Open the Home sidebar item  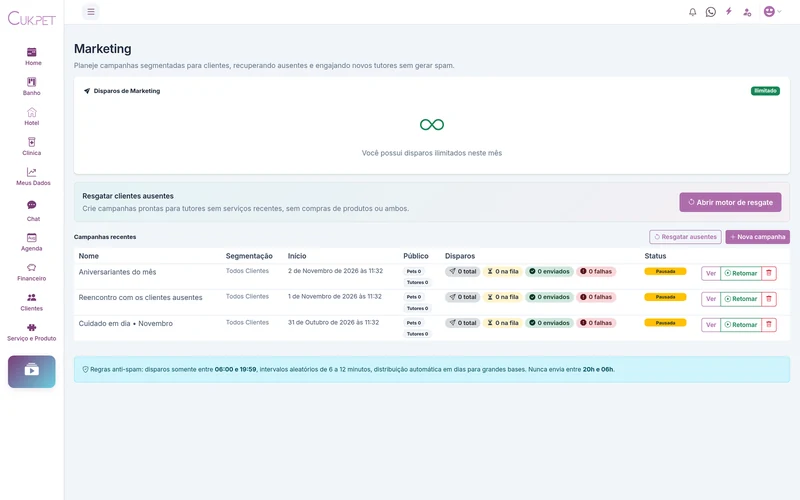[x=32, y=56]
